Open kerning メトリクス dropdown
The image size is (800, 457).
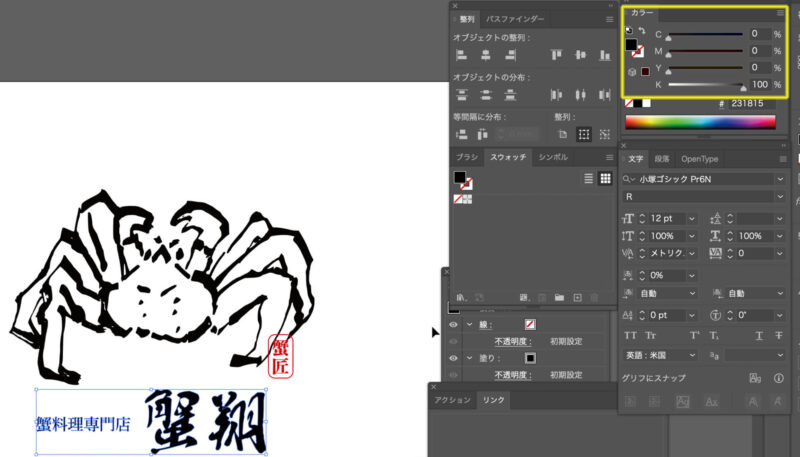(x=691, y=253)
